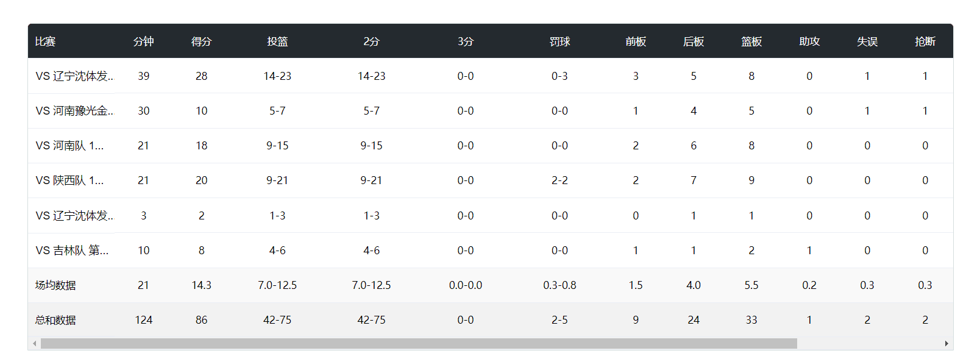980x356 pixels.
Task: Click the right scroll arrow of horizontal scrollbar
Action: pos(946,344)
